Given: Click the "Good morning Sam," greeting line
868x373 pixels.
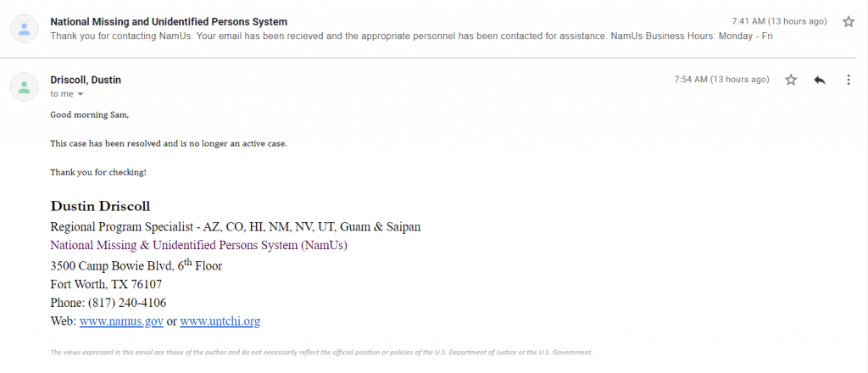Looking at the screenshot, I should 90,114.
